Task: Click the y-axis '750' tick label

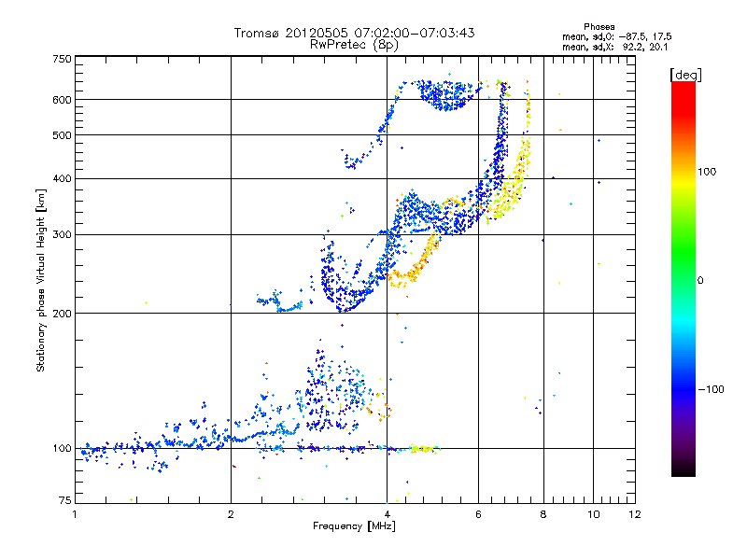Action: [62, 59]
